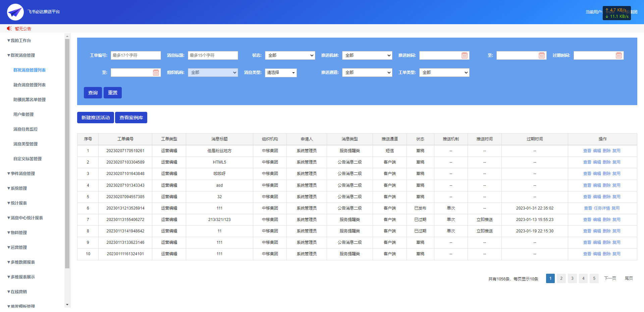The width and height of the screenshot is (644, 312).
Task: Click 复用 link for asd row
Action: coord(616,185)
